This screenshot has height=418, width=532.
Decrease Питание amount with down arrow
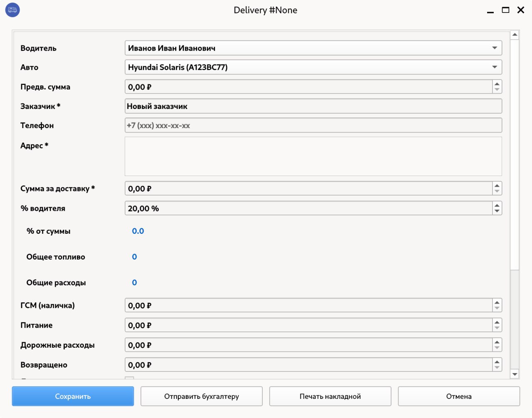point(497,328)
